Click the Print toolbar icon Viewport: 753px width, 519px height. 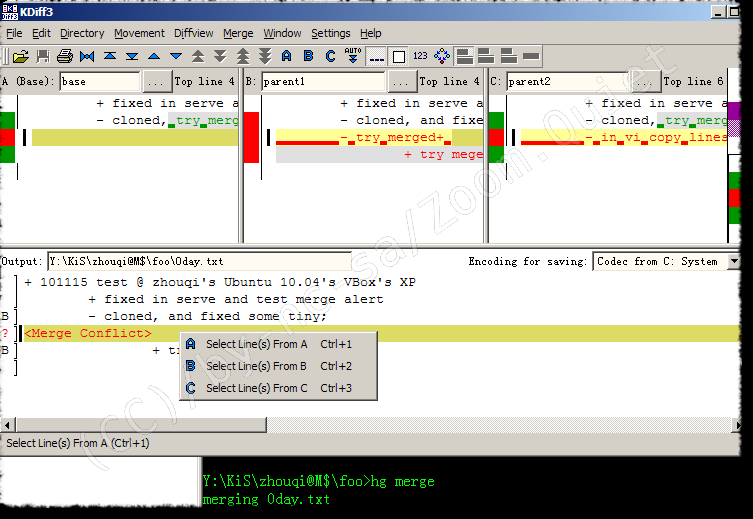65,56
